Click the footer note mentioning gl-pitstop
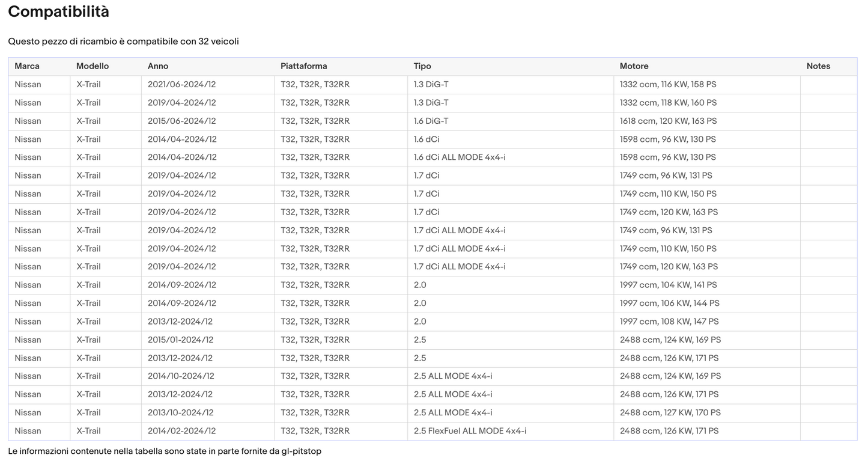Viewport: 868px width, 461px height. coord(165,451)
